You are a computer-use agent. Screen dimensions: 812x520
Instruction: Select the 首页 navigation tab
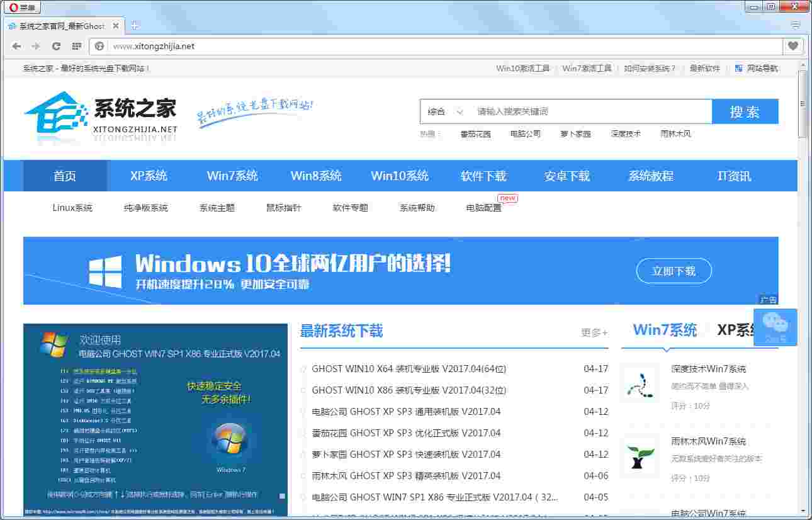click(65, 176)
